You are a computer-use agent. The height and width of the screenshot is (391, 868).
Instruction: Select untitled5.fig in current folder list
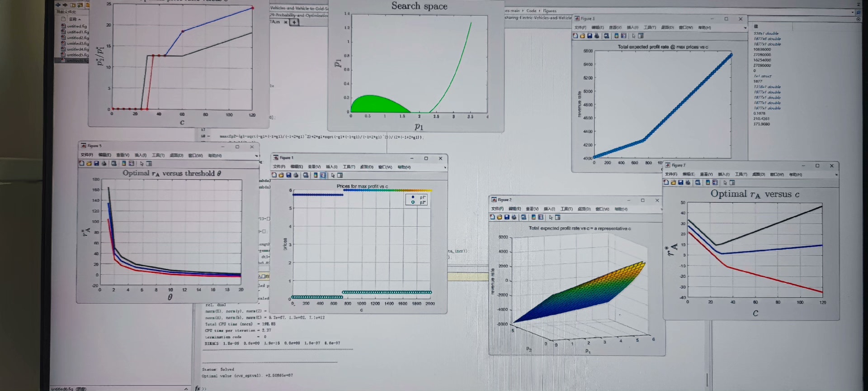click(75, 55)
